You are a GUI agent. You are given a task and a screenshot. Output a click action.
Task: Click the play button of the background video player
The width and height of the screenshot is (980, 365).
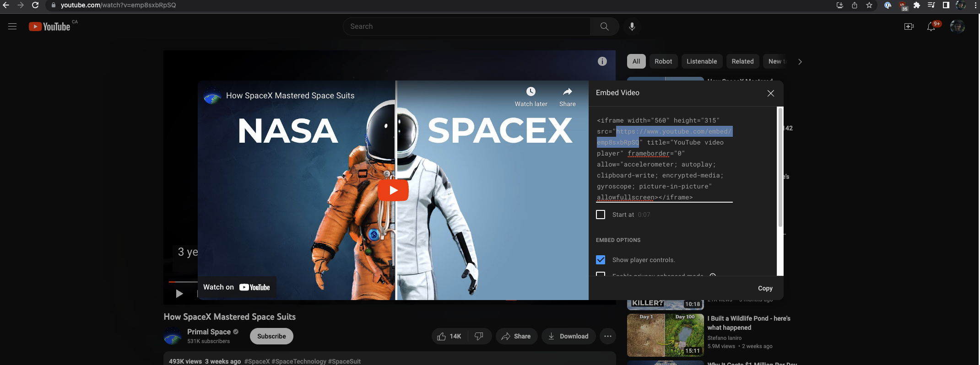(179, 294)
